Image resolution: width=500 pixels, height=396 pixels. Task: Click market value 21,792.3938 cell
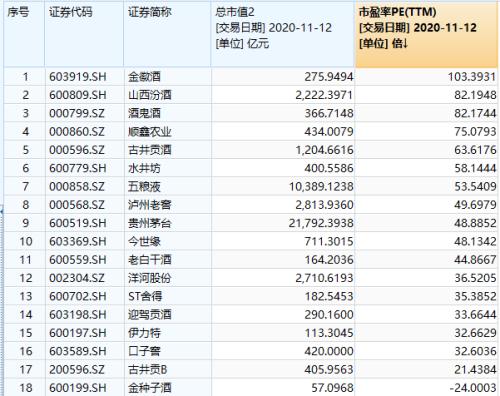[283, 223]
